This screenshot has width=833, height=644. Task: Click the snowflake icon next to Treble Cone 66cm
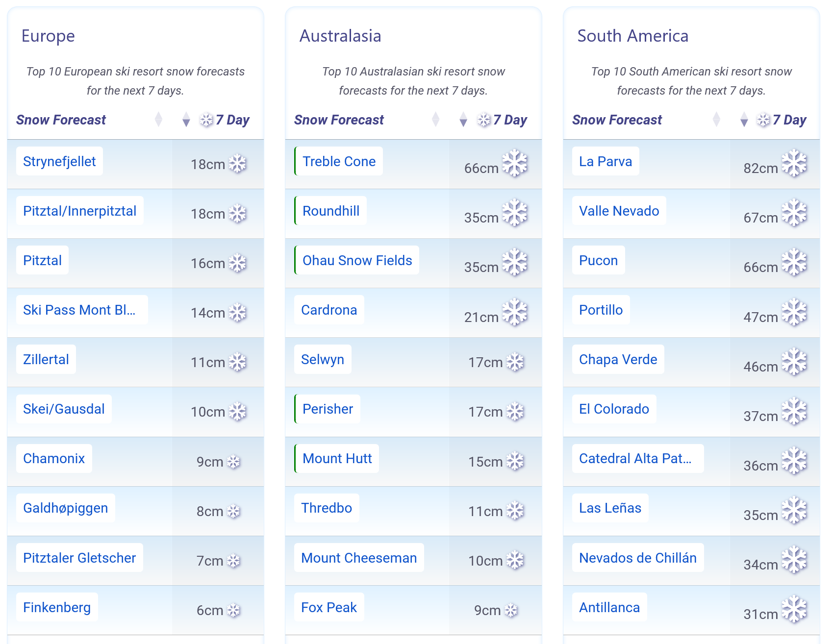[x=515, y=163]
